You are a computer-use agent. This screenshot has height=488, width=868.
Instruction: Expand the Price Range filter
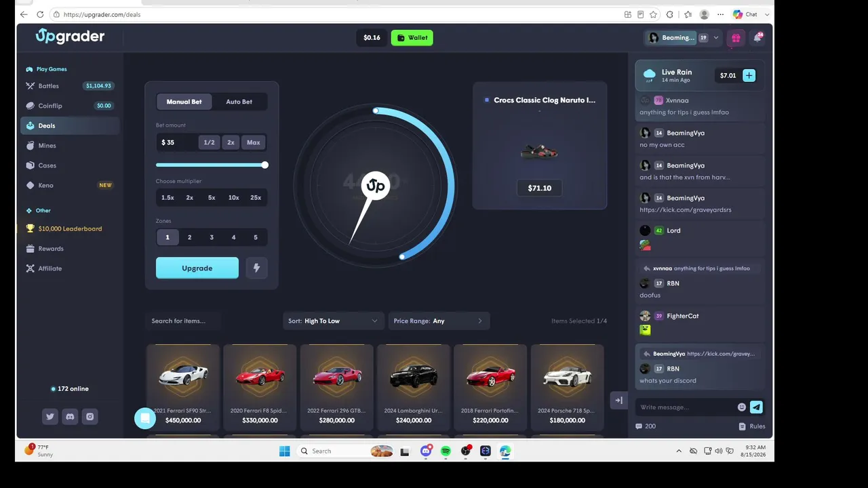[439, 321]
